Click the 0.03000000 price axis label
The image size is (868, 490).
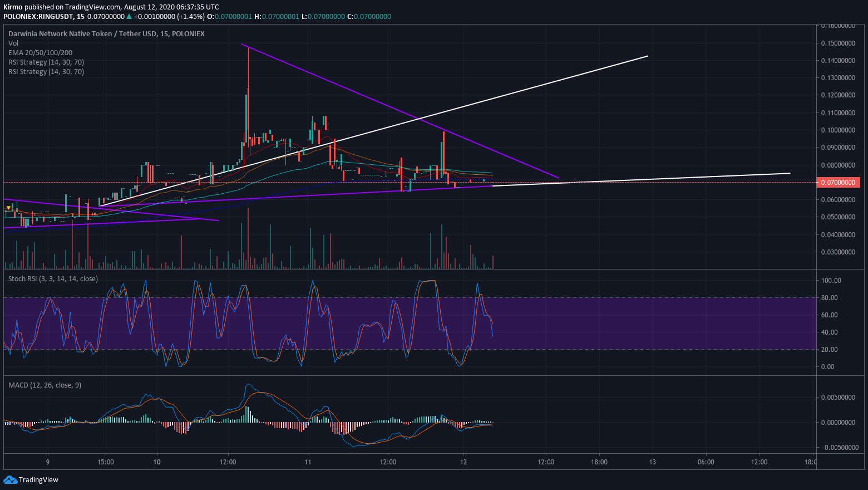click(838, 252)
